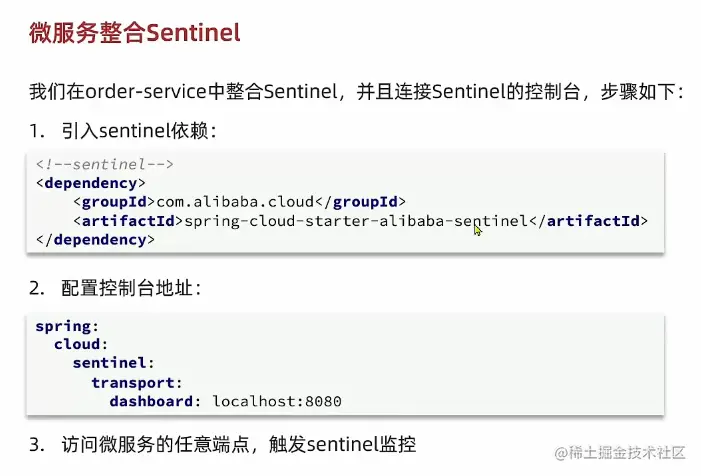Click the opening <dependency> tag
This screenshot has height=476, width=701.
[91, 183]
